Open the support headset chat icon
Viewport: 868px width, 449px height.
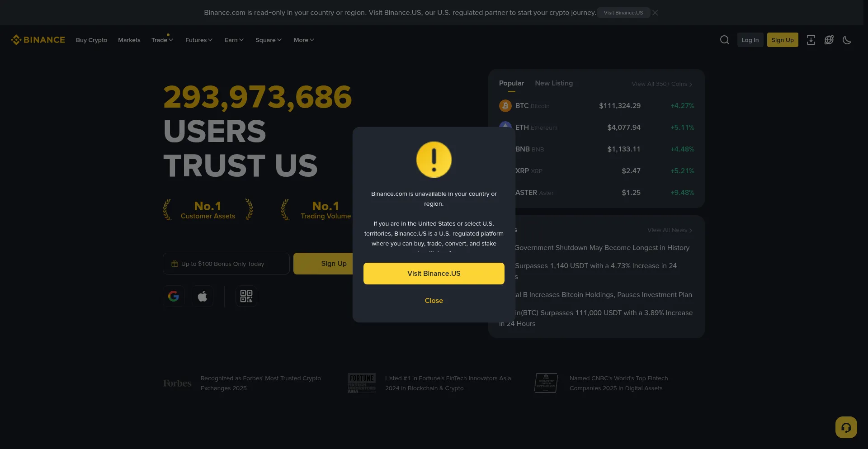point(846,427)
